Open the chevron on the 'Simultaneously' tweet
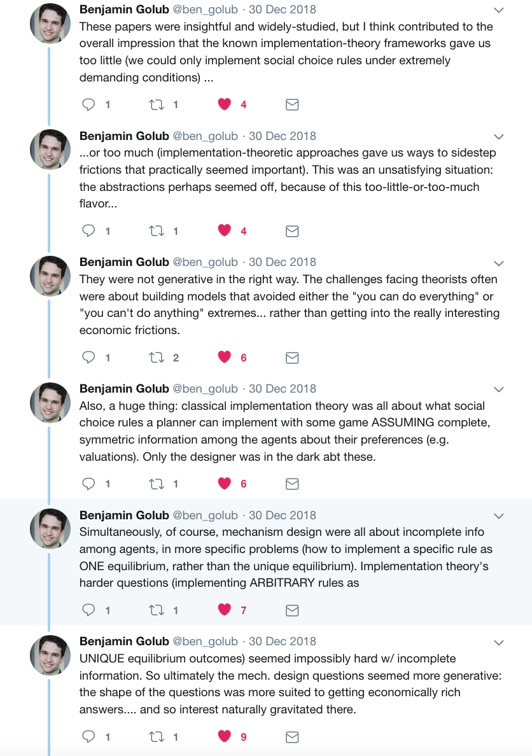Screen dimensions: 532x756 point(499,516)
